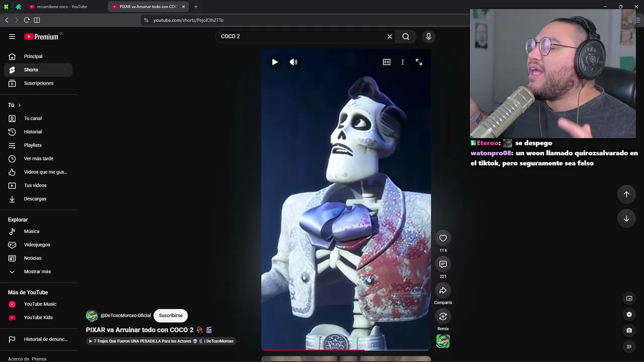Image resolution: width=644 pixels, height=362 pixels.
Task: Expand Mostrar más under Explorar
Action: (x=38, y=271)
